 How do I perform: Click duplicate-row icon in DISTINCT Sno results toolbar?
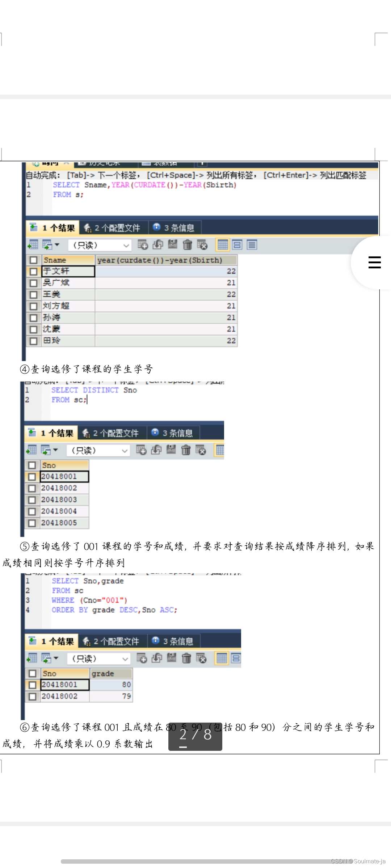tap(156, 450)
